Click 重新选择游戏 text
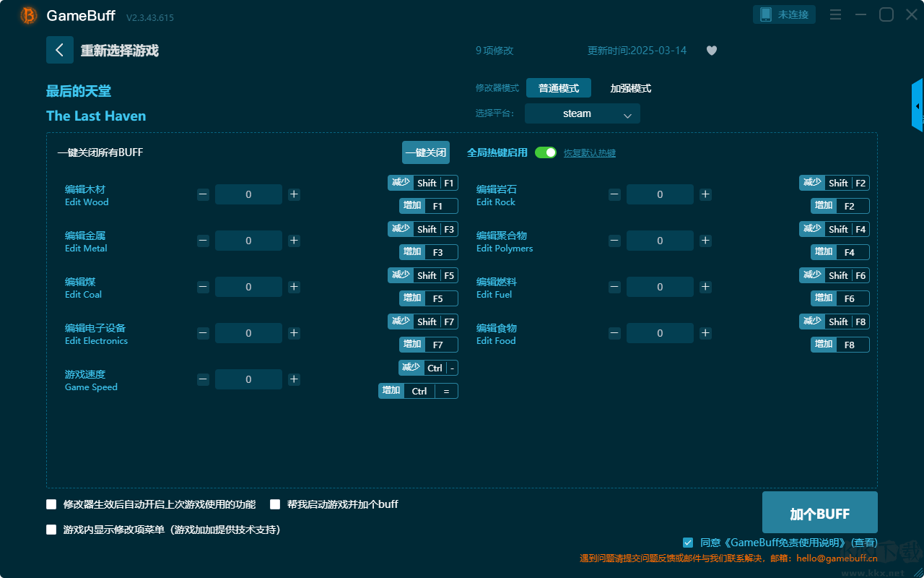This screenshot has width=924, height=578. [x=120, y=51]
